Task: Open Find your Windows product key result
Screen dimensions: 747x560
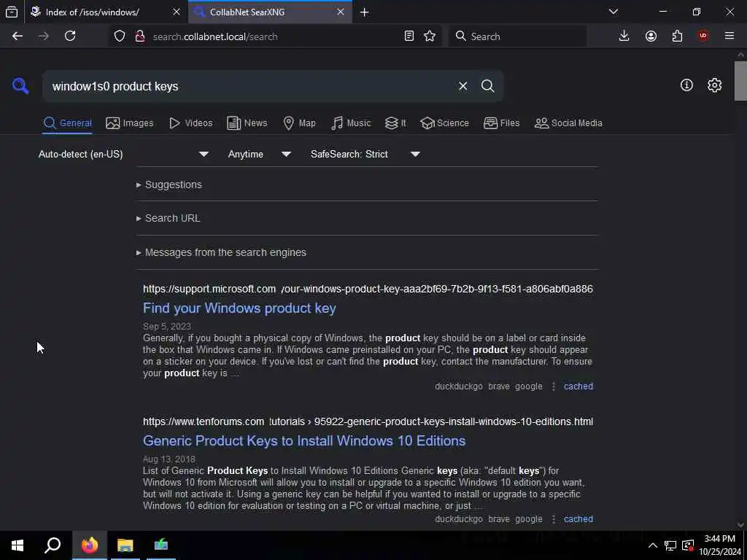Action: tap(239, 308)
